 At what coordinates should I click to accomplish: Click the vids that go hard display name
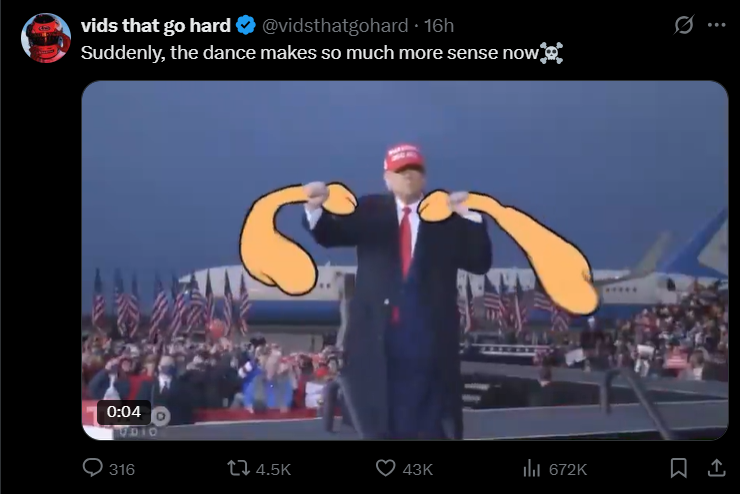pos(156,25)
